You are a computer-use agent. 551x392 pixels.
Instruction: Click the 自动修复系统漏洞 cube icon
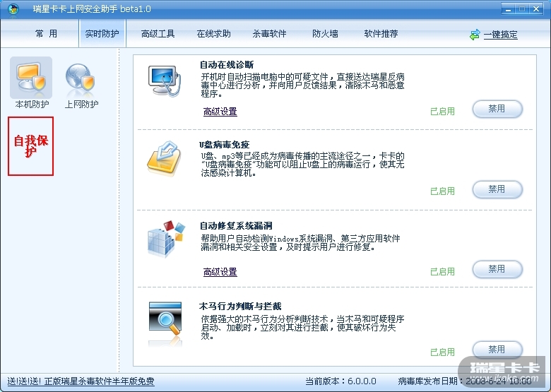coord(166,239)
